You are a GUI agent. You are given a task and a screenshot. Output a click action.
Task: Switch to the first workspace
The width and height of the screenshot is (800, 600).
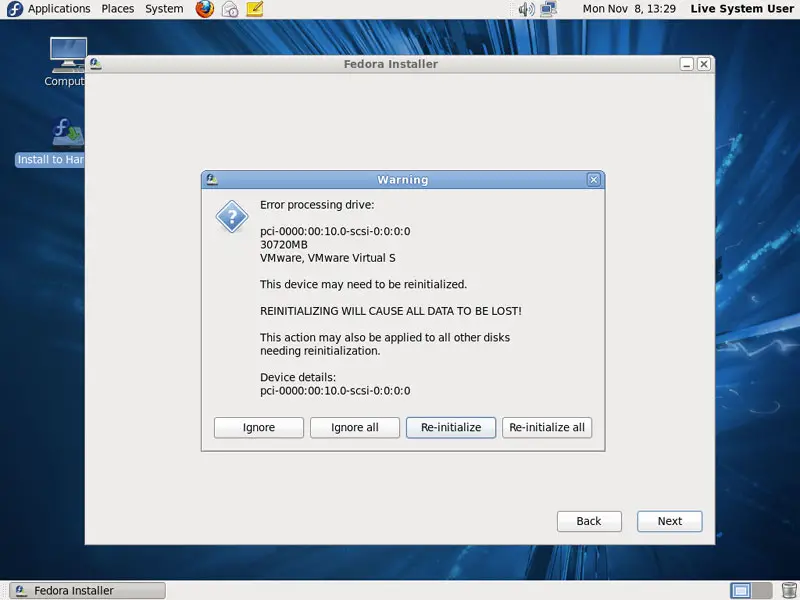[740, 590]
